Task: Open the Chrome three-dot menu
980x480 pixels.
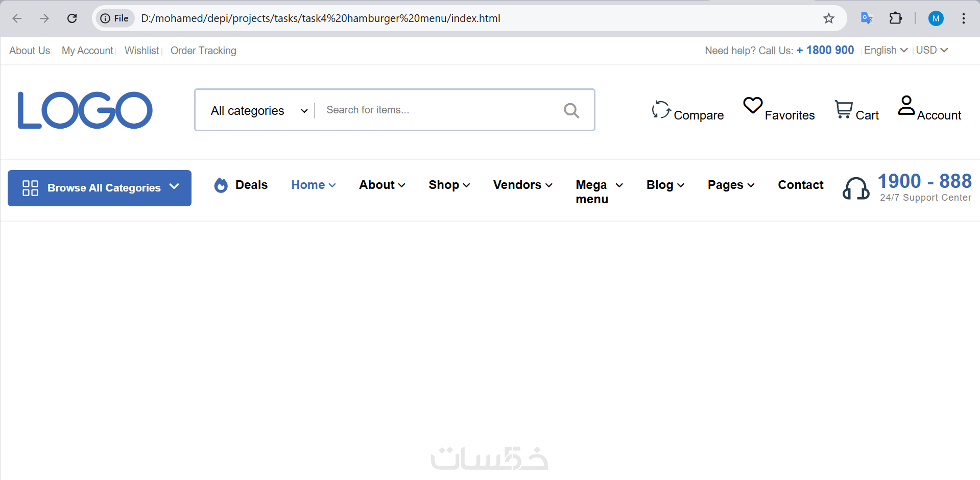Action: point(963,18)
